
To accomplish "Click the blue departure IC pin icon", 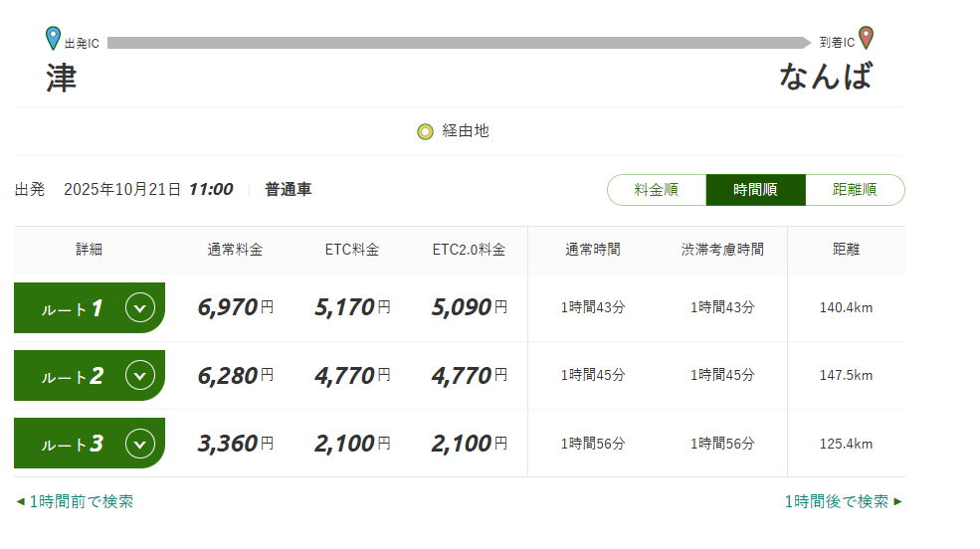I will click(x=54, y=39).
